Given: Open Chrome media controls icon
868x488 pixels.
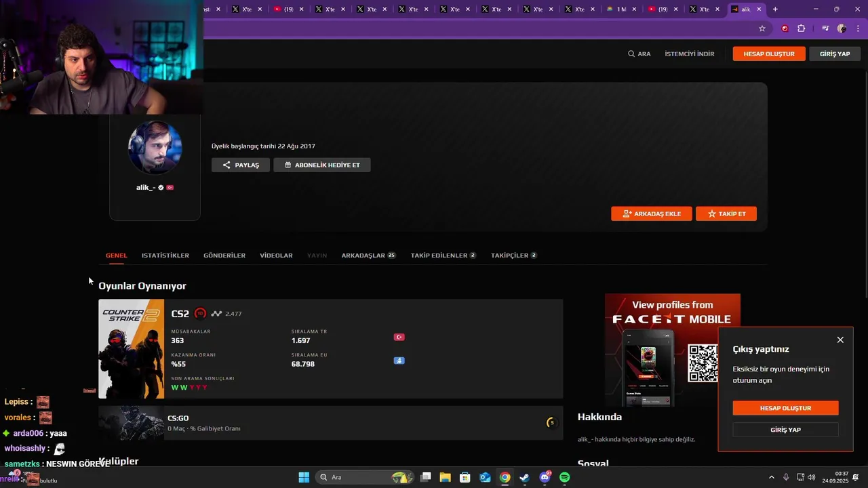Looking at the screenshot, I should [x=825, y=28].
